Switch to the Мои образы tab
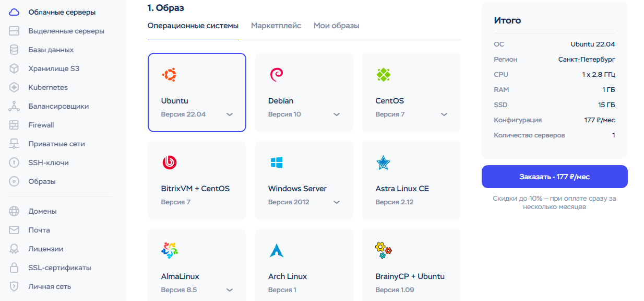The image size is (644, 301). click(337, 26)
